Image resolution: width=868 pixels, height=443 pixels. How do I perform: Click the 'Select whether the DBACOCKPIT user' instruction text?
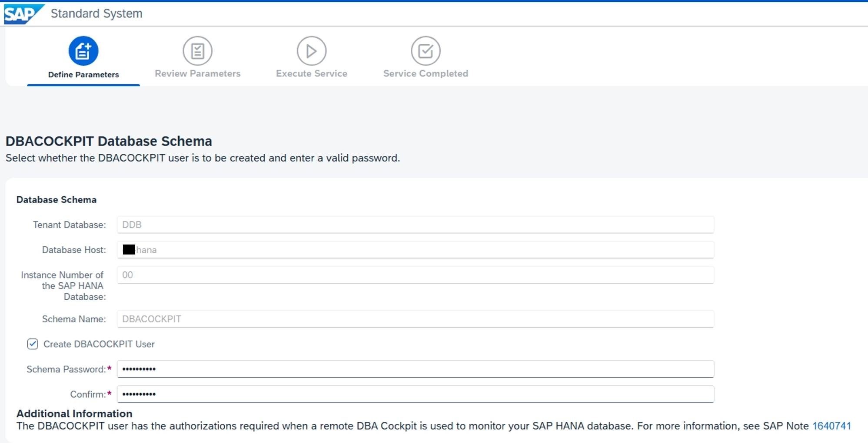[x=203, y=158]
